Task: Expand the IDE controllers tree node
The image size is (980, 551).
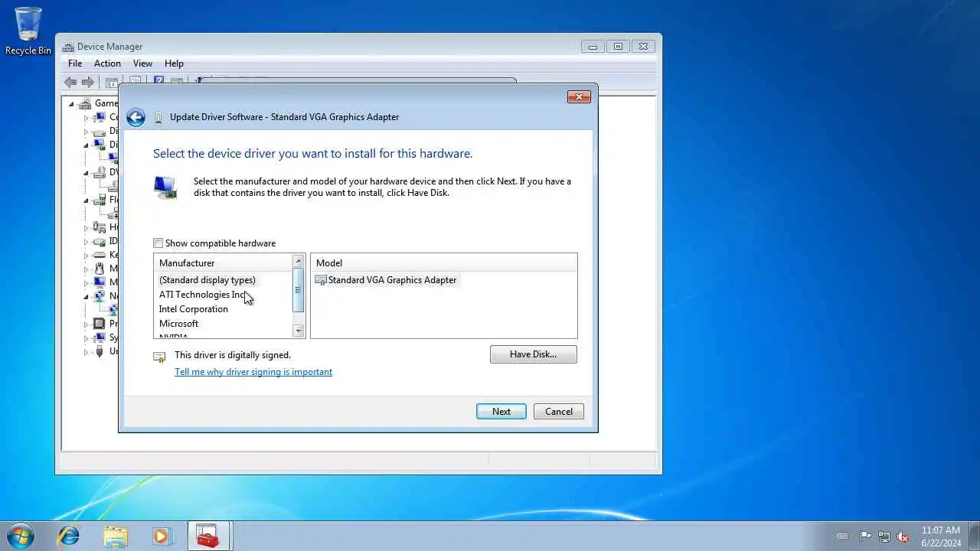Action: (87, 241)
